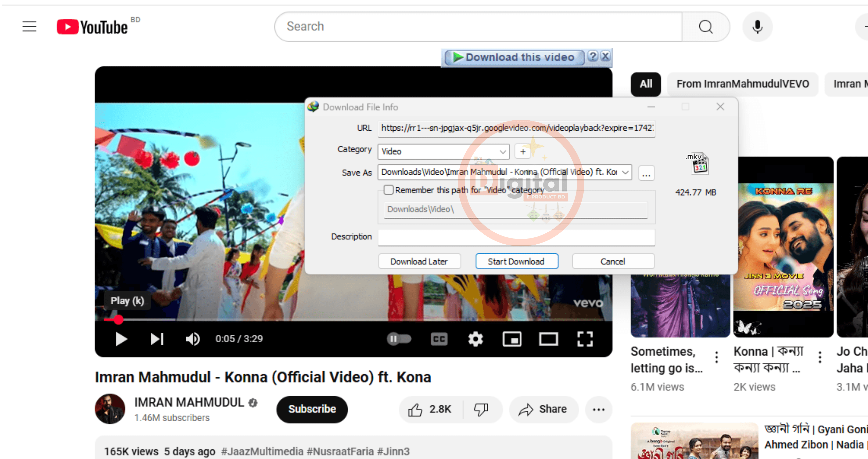The width and height of the screenshot is (868, 459).
Task: Check Remember this path for Video category
Action: pos(388,190)
